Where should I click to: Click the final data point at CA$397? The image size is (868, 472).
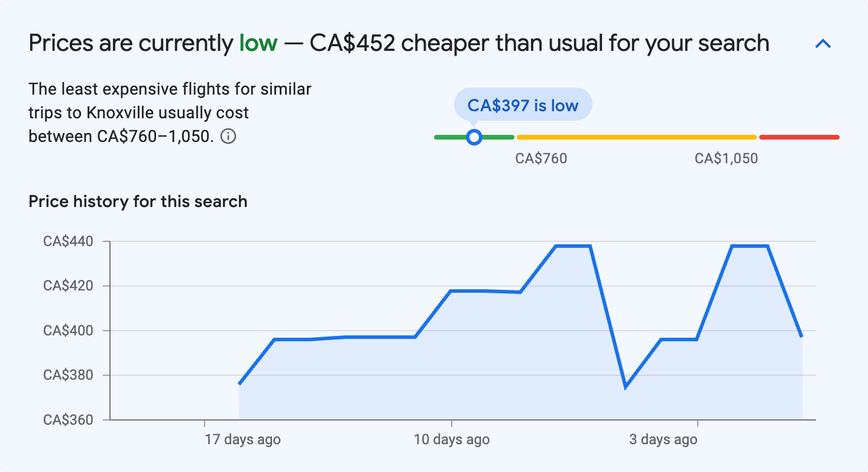click(x=801, y=336)
